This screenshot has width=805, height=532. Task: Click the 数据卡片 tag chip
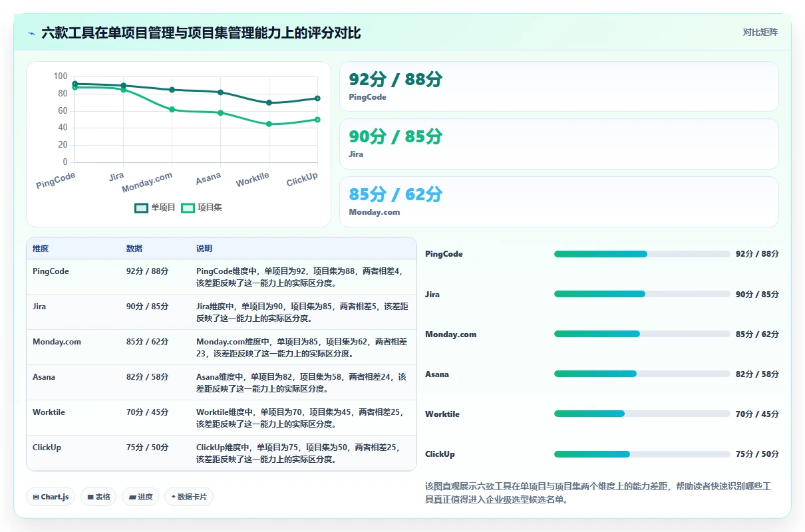click(x=189, y=497)
